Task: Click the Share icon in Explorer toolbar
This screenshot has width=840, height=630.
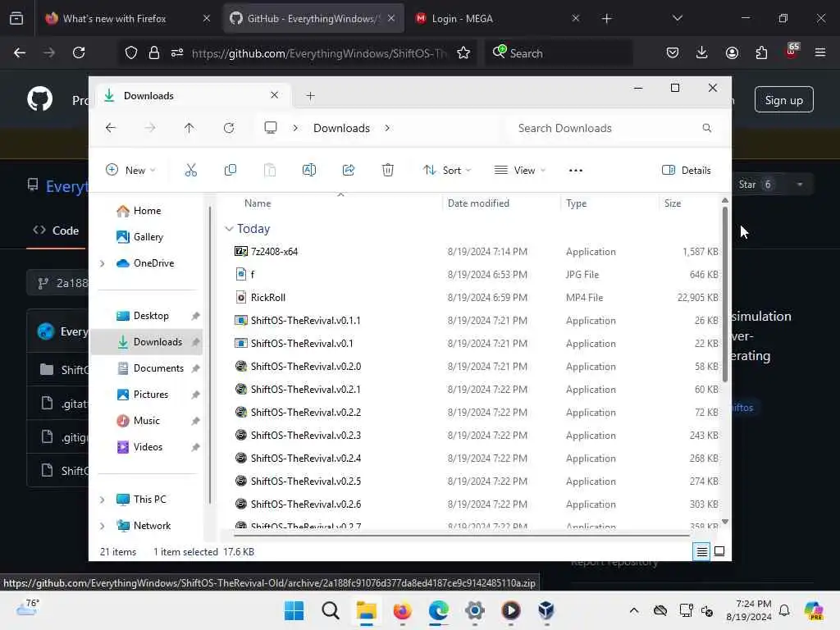Action: click(x=349, y=171)
